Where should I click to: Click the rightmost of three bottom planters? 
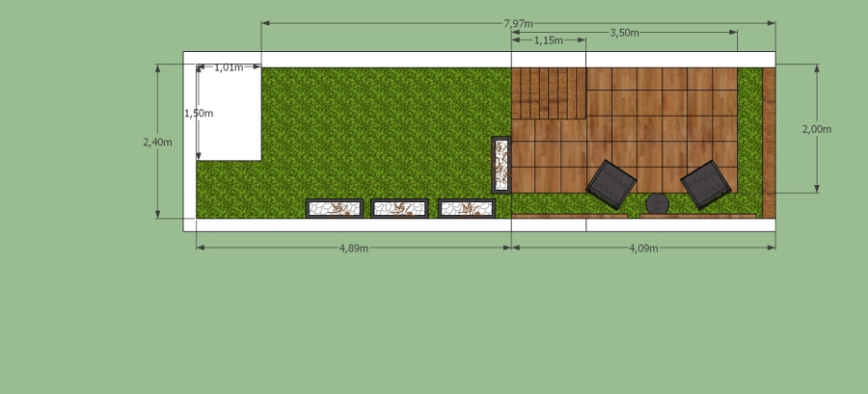tap(466, 208)
